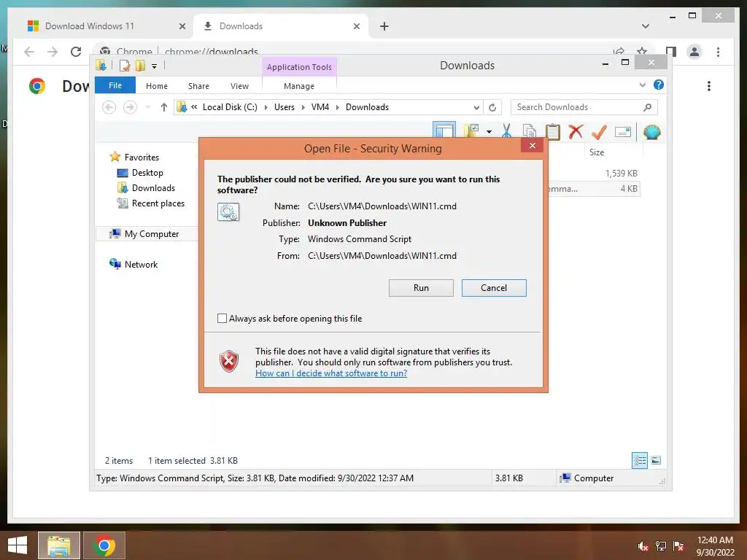Screen dimensions: 747x560
Task: Click the Explorer Help question mark icon
Action: pos(659,85)
